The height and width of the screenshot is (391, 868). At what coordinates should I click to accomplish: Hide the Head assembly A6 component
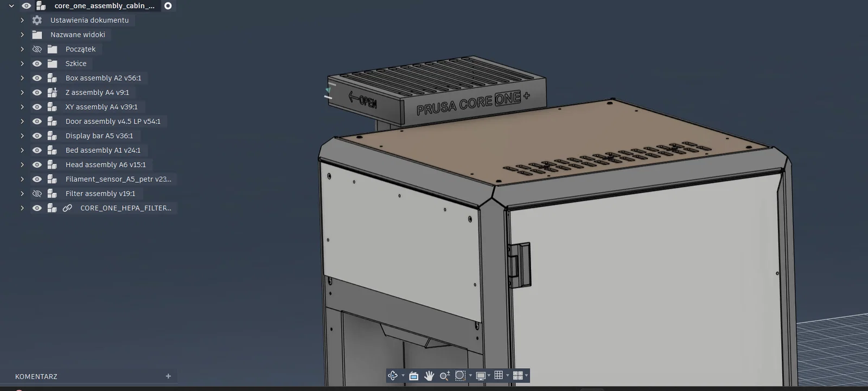[37, 165]
